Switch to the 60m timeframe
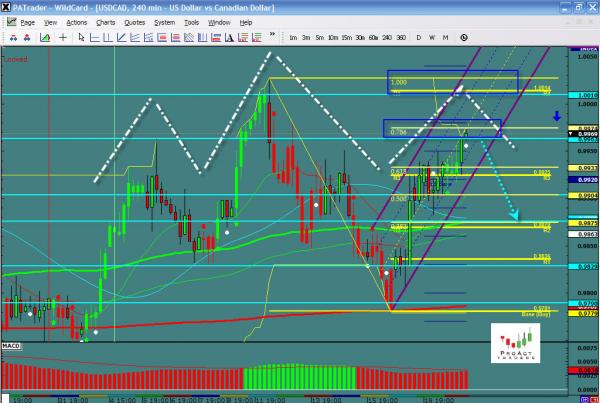This screenshot has width=600, height=403. click(372, 37)
